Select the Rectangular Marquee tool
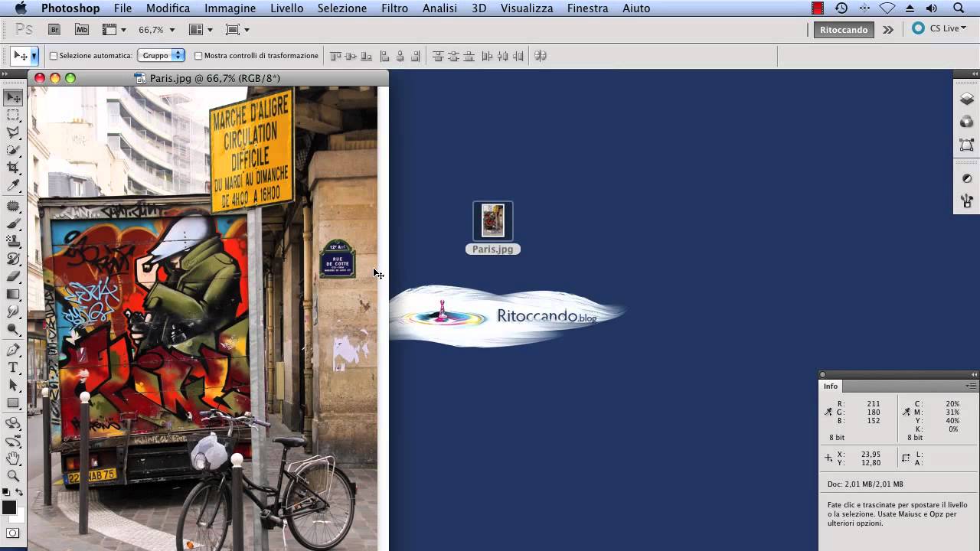The height and width of the screenshot is (551, 980). click(13, 116)
